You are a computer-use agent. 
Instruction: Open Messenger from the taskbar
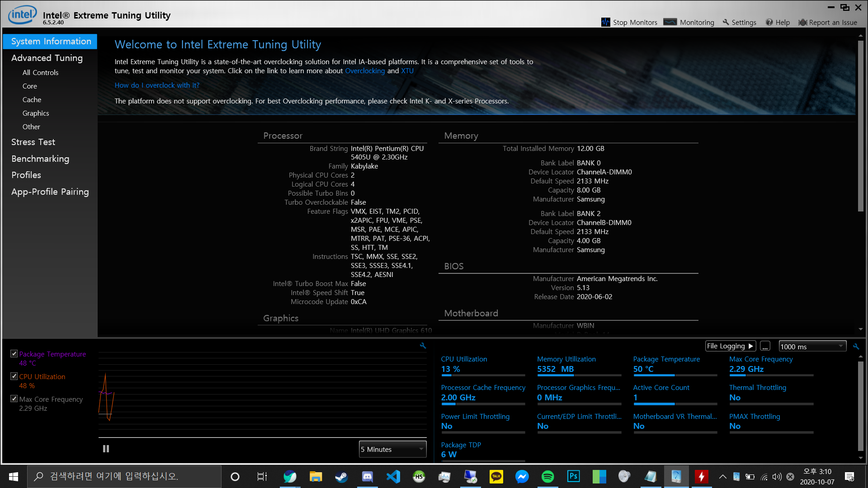[522, 477]
